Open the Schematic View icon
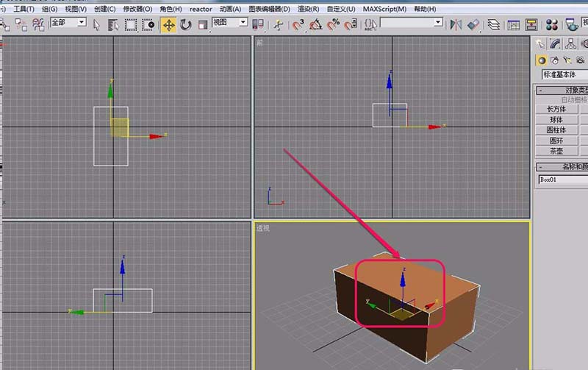This screenshot has height=370, width=588. tap(531, 25)
